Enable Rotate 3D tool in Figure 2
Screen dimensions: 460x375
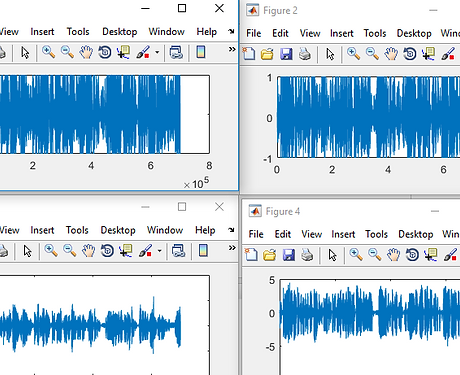coord(410,54)
